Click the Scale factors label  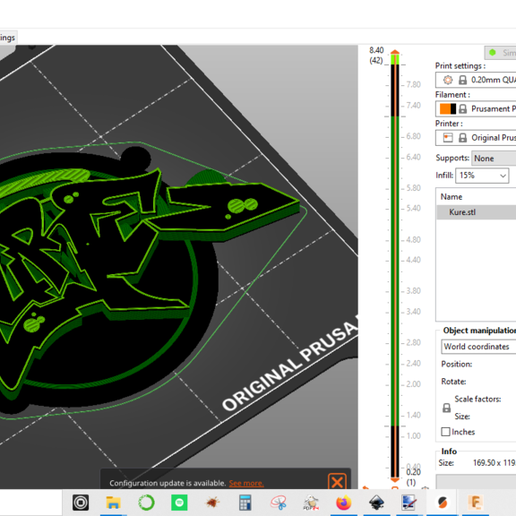[477, 399]
